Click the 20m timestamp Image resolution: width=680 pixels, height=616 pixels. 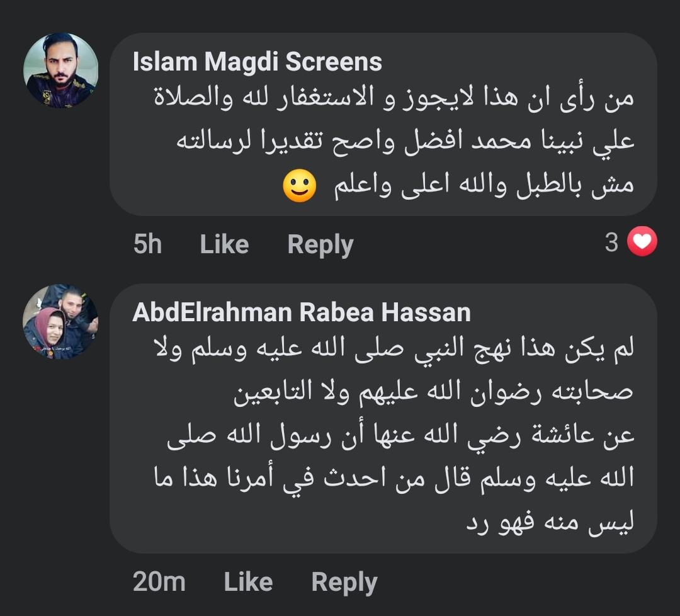point(159,582)
